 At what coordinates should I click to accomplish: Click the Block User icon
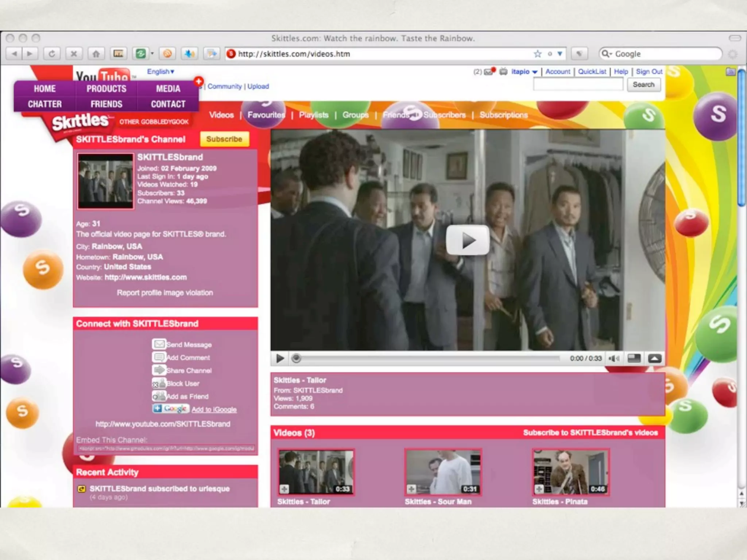click(159, 383)
